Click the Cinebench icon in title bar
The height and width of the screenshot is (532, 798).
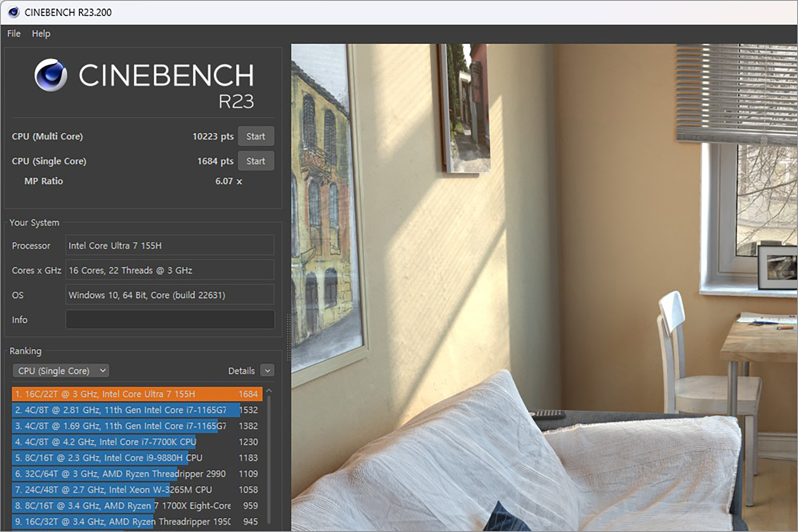[14, 12]
